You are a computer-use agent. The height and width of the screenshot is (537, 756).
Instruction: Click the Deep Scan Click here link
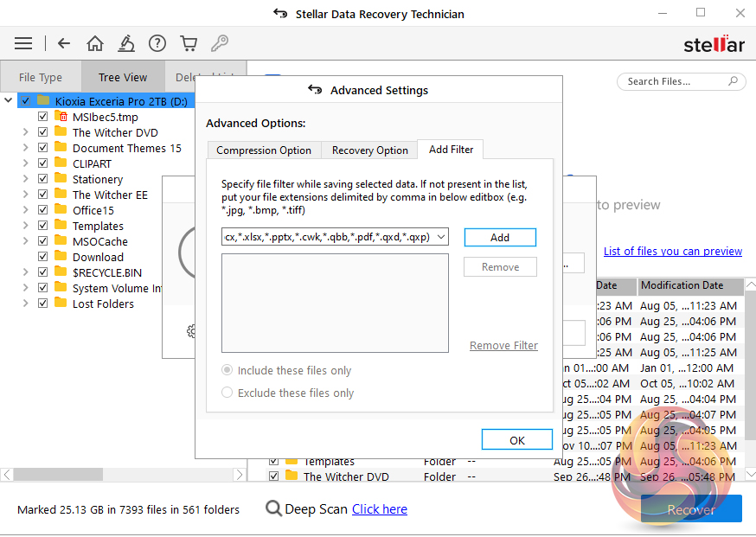[380, 509]
